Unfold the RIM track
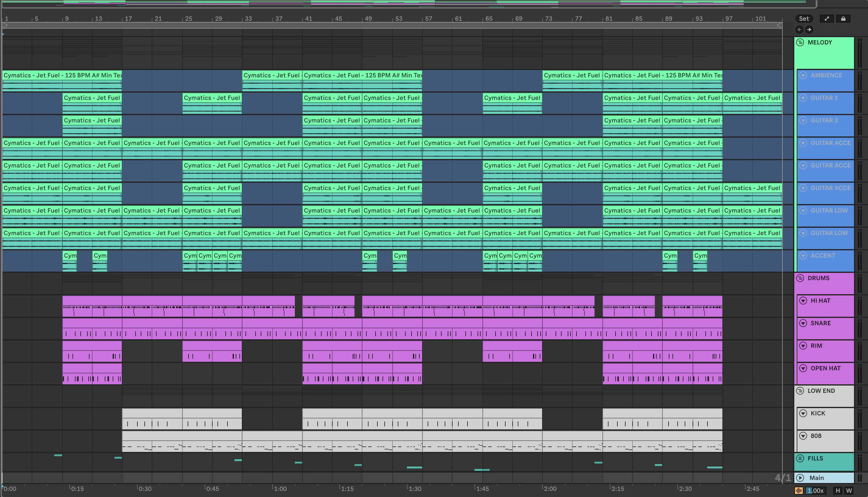The height and width of the screenshot is (497, 868). pos(803,346)
